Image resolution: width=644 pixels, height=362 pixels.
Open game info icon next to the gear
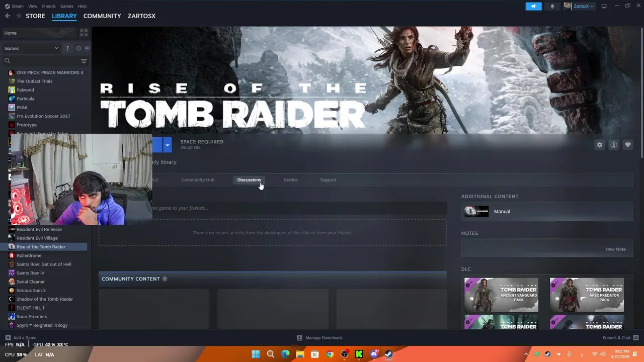coord(614,145)
